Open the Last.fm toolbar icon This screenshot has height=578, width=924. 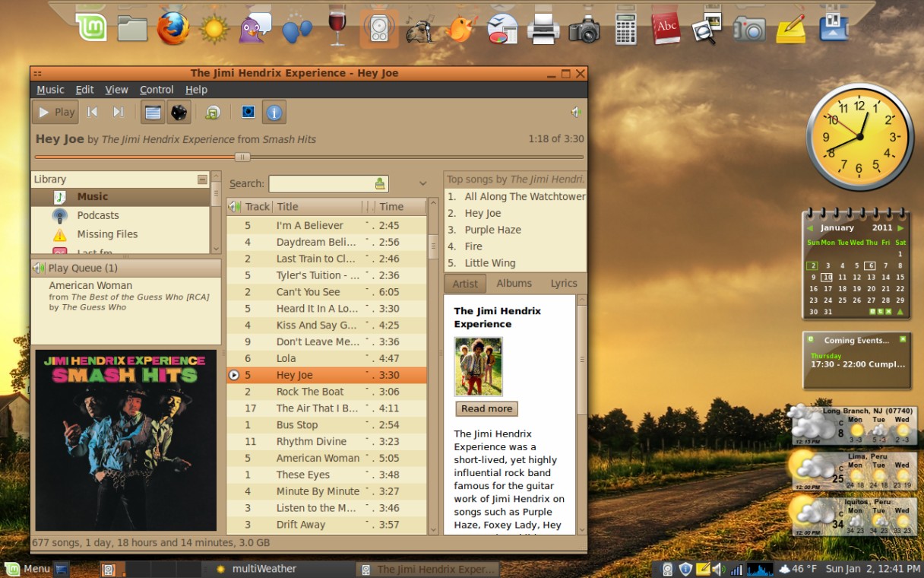pyautogui.click(x=213, y=113)
